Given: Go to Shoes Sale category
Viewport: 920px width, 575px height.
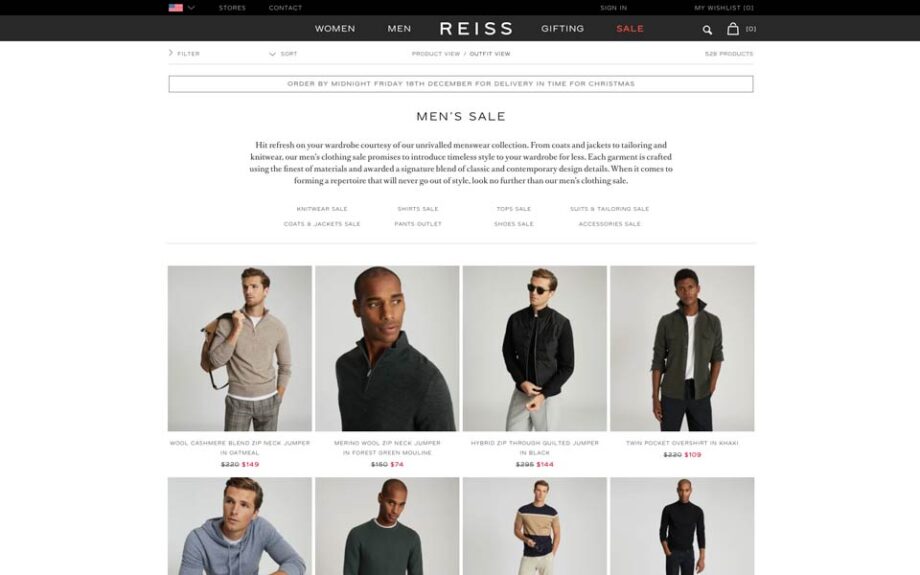Looking at the screenshot, I should pos(514,224).
